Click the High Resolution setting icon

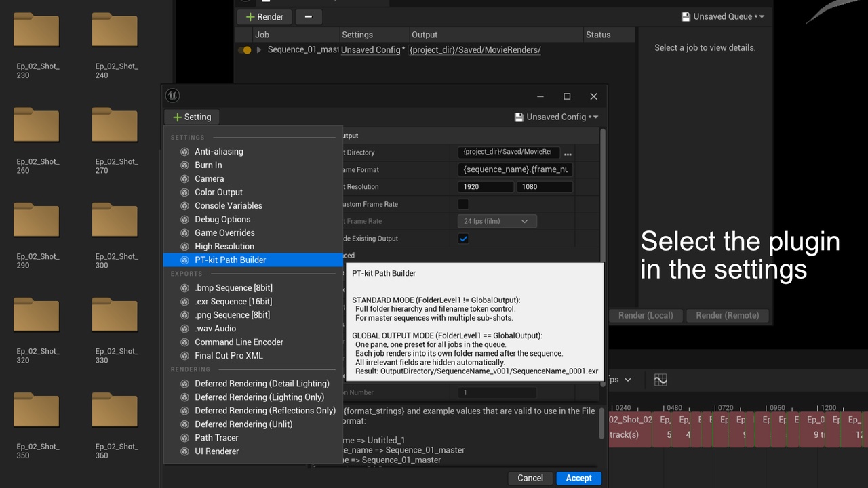tap(184, 247)
